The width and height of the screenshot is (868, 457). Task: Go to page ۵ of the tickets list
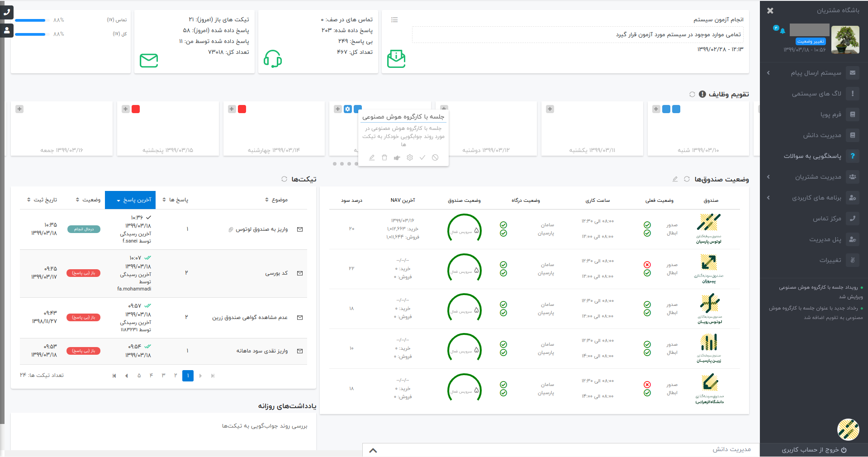pyautogui.click(x=139, y=376)
